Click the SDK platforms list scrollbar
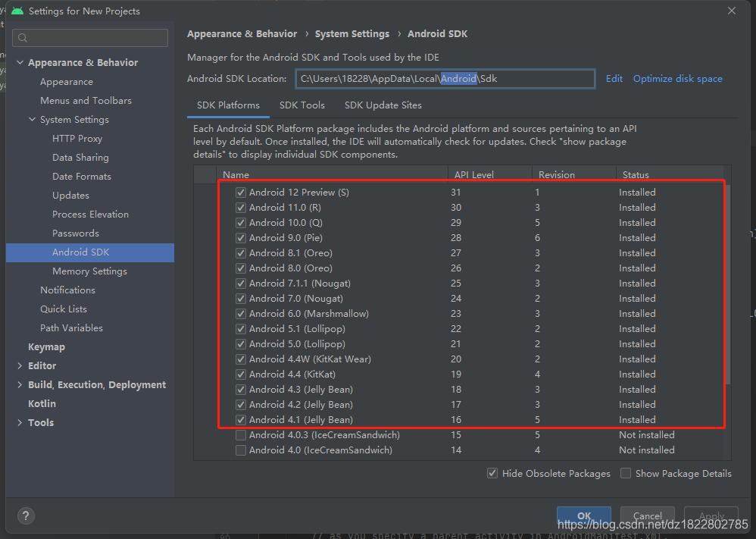756x539 pixels. click(727, 285)
